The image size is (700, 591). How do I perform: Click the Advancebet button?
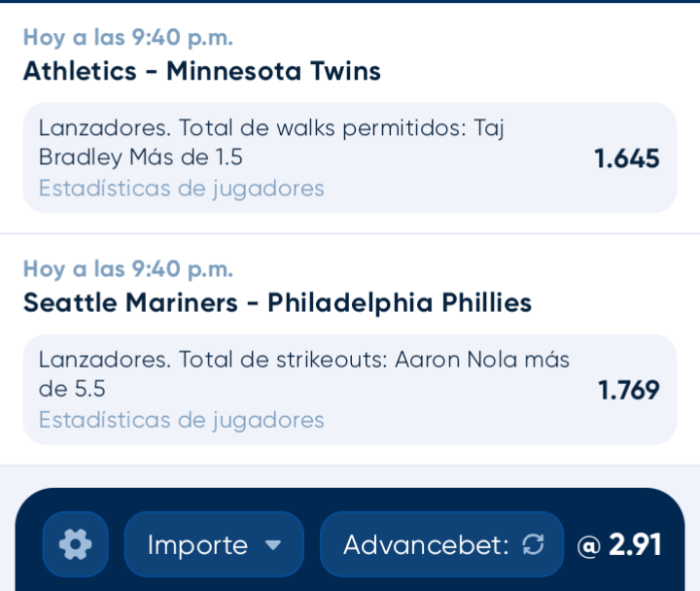point(441,544)
